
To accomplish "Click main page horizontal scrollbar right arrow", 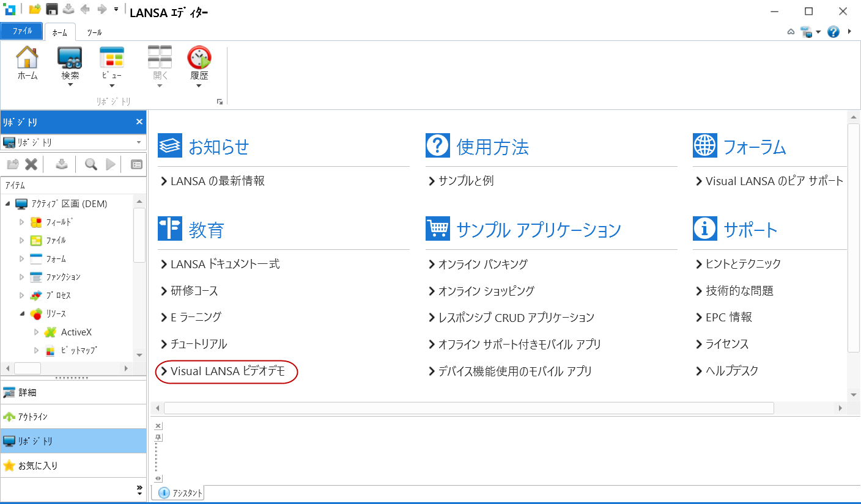I will click(840, 408).
